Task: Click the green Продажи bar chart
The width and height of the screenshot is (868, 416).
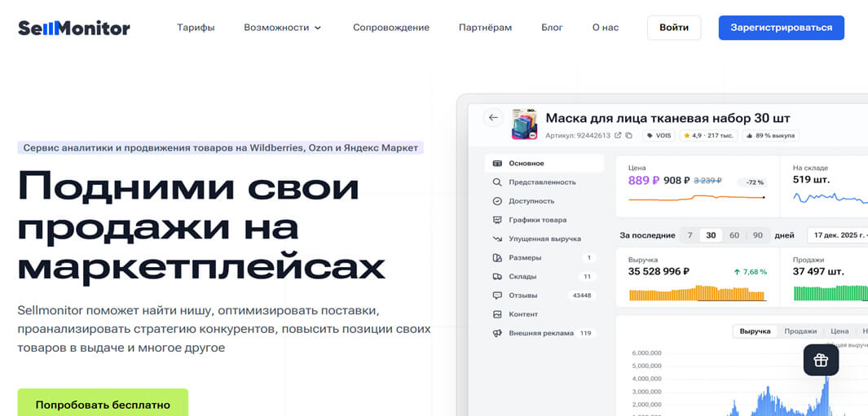Action: pyautogui.click(x=830, y=293)
